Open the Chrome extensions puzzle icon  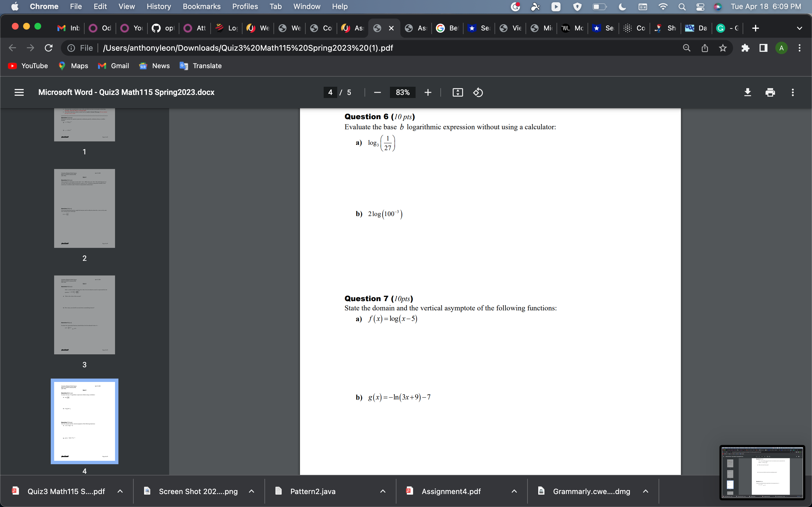tap(745, 48)
